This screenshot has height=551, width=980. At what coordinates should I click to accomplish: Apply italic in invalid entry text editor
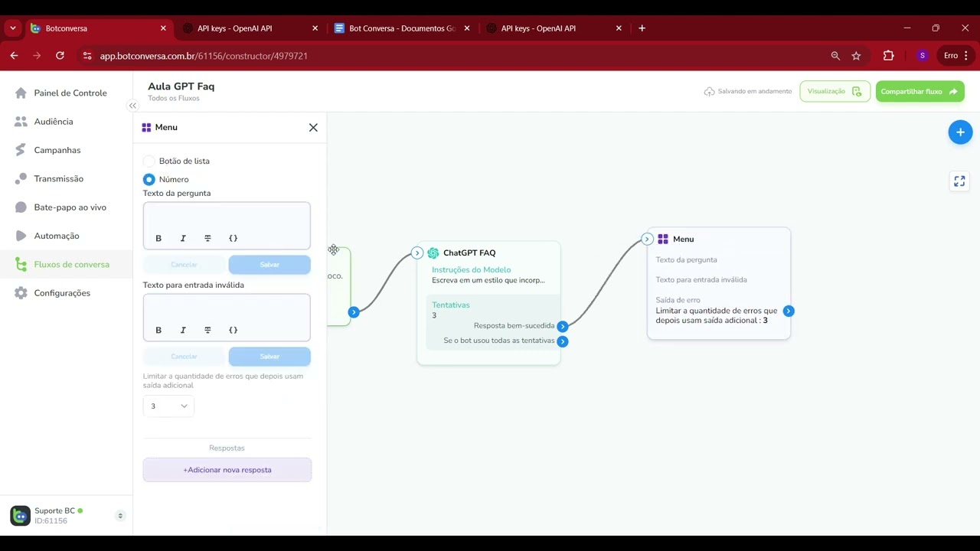coord(183,330)
